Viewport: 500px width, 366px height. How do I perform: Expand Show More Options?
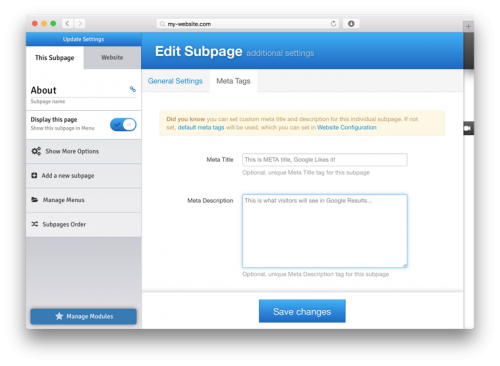(84, 151)
